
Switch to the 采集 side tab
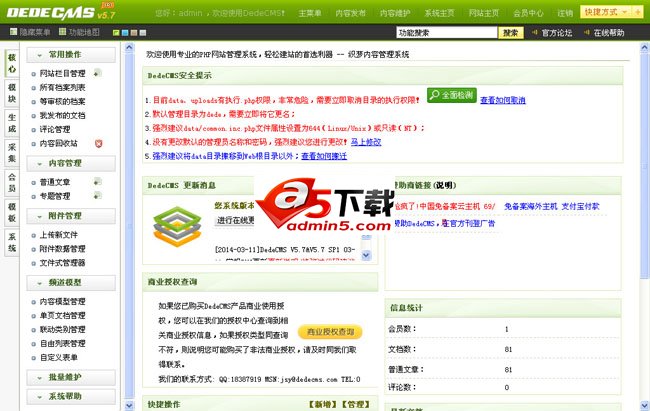12,153
